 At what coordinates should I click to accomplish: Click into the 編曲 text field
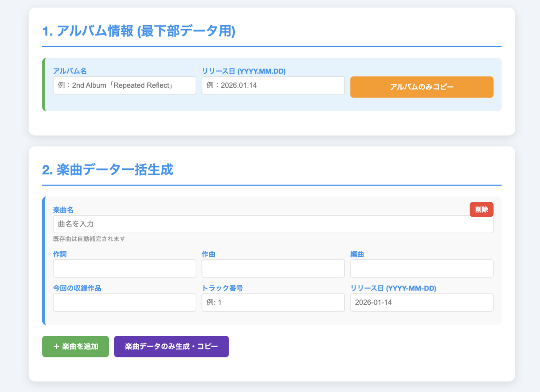(x=422, y=268)
